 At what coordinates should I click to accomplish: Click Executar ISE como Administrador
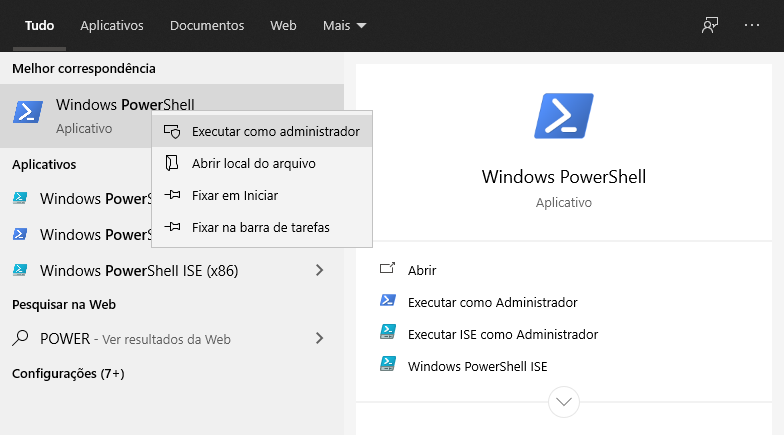(503, 334)
